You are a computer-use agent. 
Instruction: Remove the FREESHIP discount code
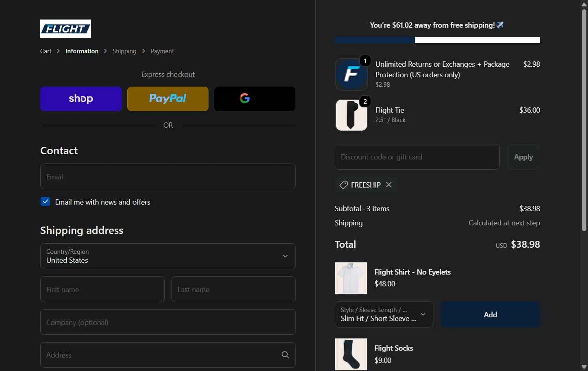[x=389, y=185]
